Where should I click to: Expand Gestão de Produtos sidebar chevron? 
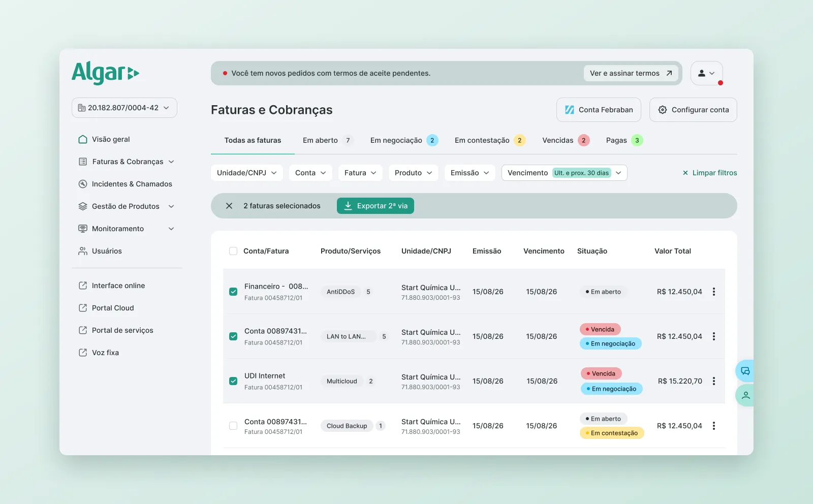171,206
